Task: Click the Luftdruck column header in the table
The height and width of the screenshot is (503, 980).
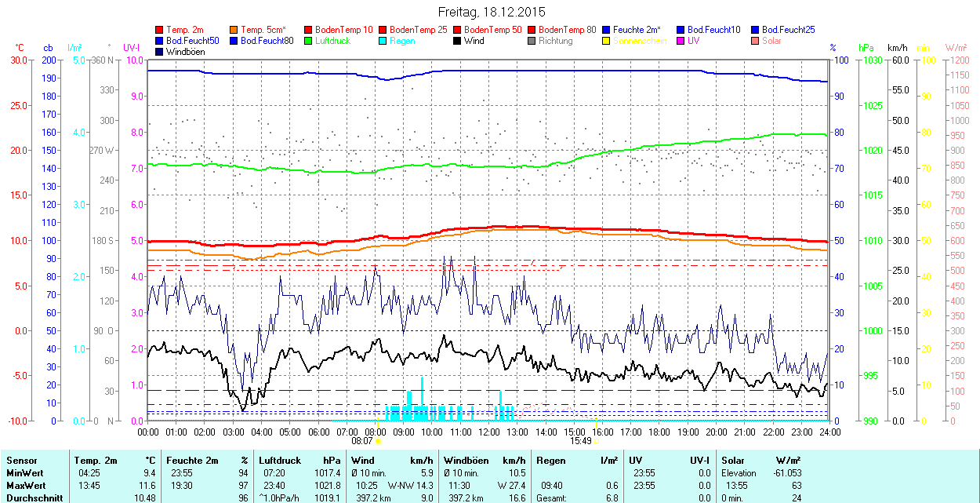Action: click(x=280, y=460)
